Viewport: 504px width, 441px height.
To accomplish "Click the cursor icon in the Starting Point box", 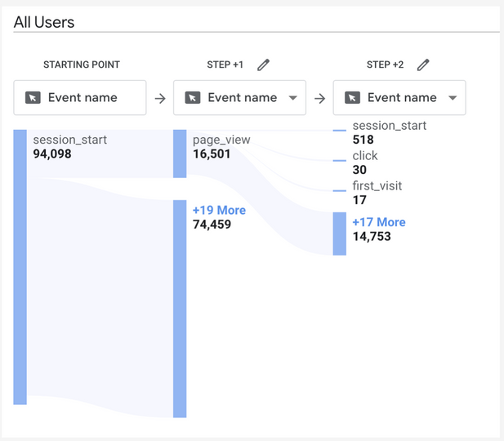I will point(33,98).
